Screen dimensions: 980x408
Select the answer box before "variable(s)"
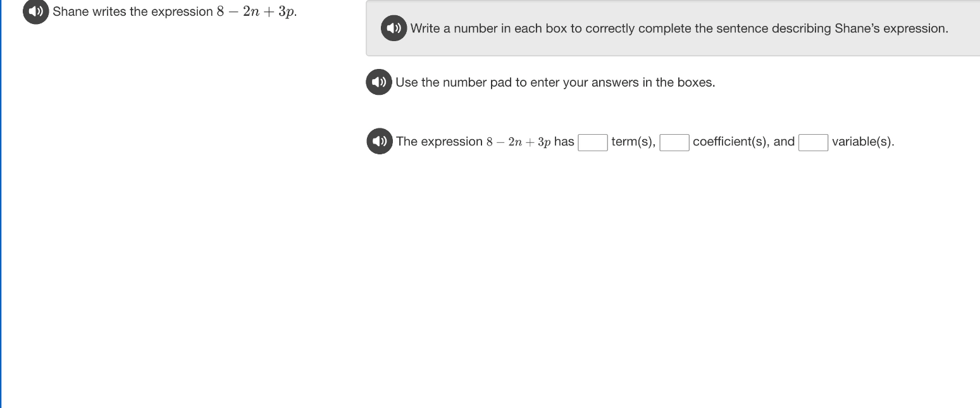click(x=814, y=142)
